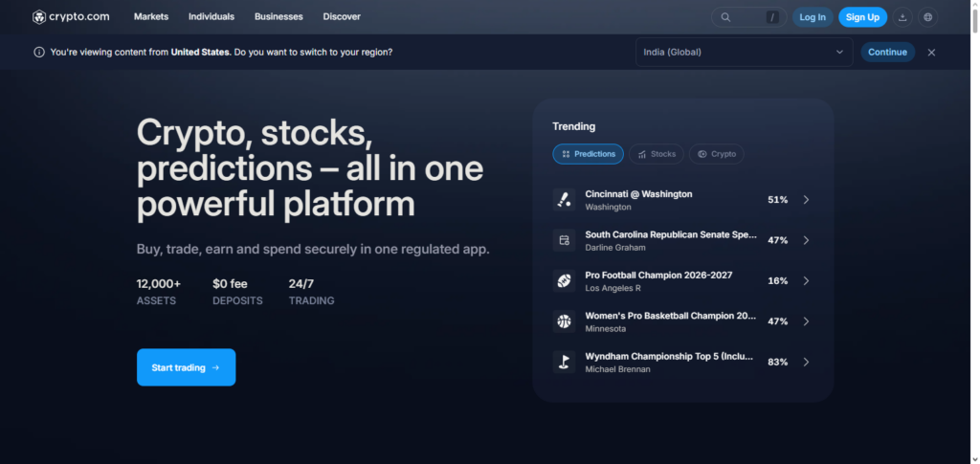Click the 'Minnesota' subtitle
980x464 pixels.
coord(606,329)
